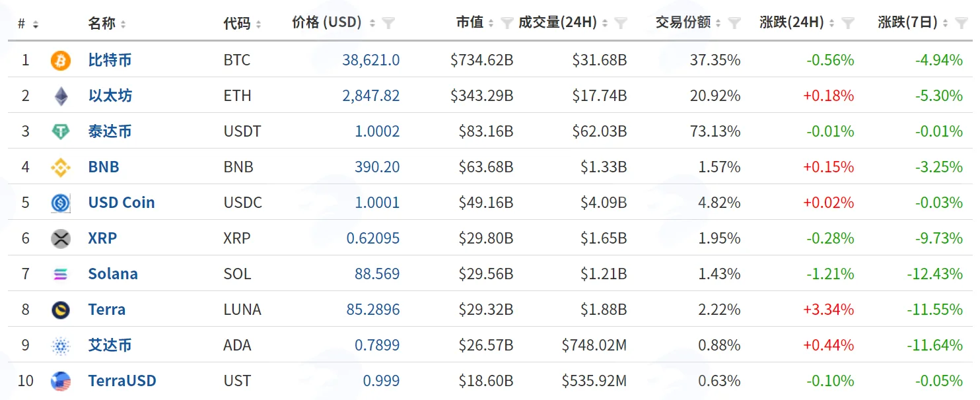
Task: Click BNB price 390.20
Action: [377, 167]
